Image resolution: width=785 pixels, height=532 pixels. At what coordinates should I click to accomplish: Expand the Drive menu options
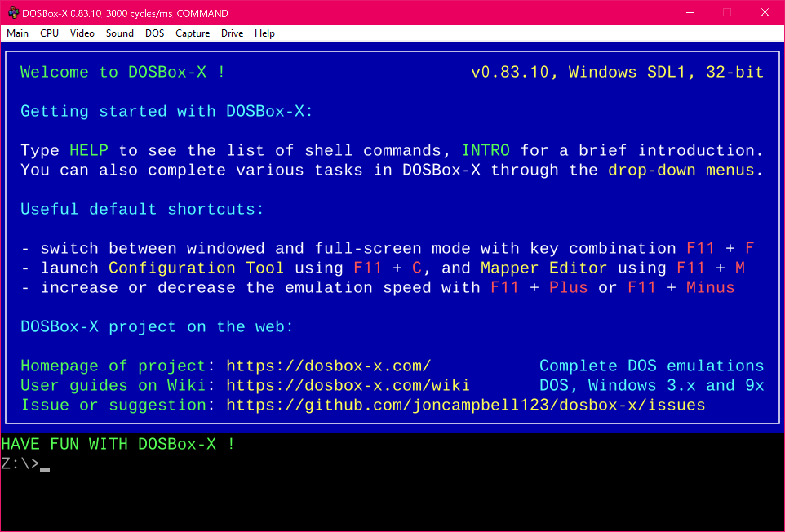pos(232,33)
